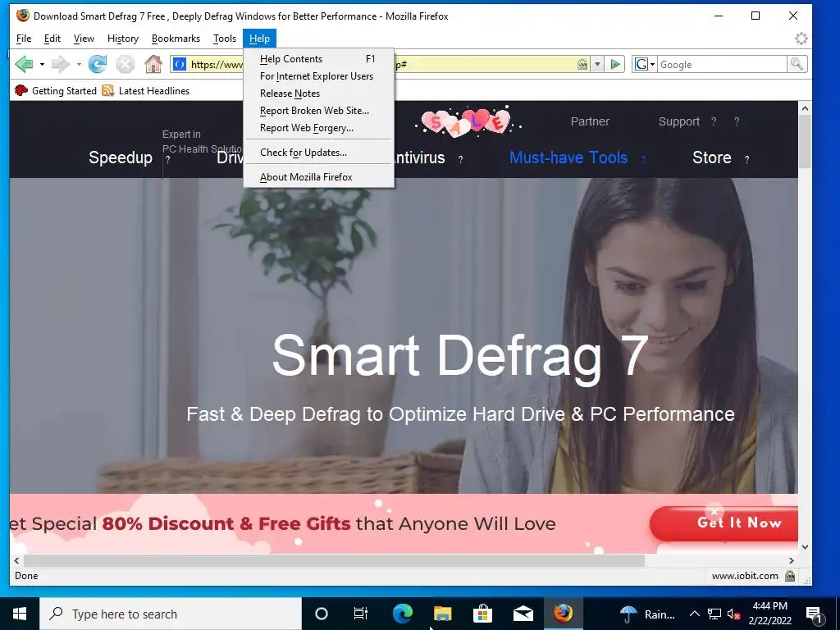
Task: Open the File menu
Action: pyautogui.click(x=24, y=39)
